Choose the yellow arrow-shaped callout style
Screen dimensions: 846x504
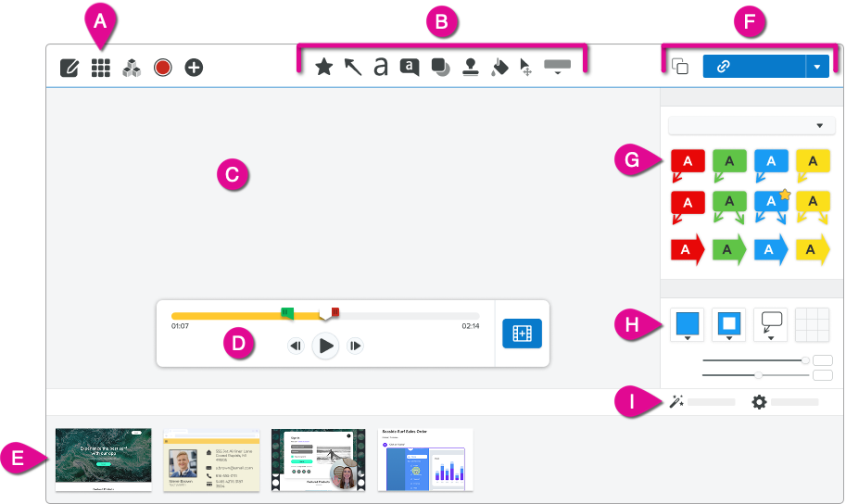[813, 249]
